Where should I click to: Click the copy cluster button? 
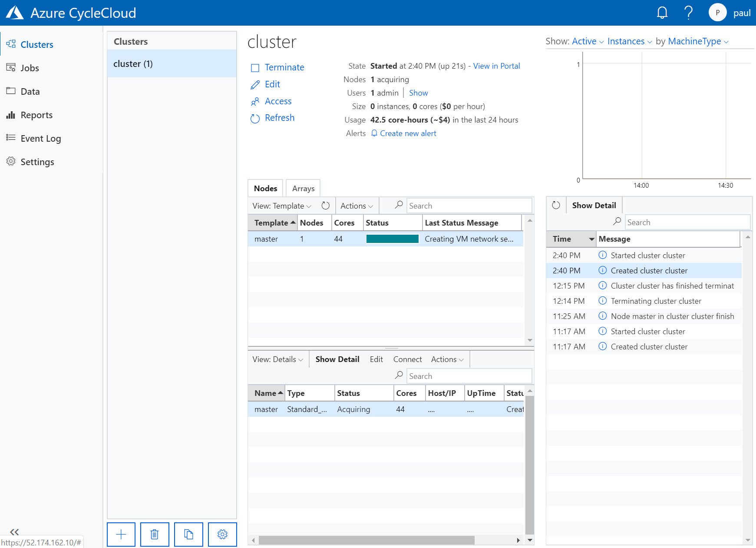coord(188,534)
